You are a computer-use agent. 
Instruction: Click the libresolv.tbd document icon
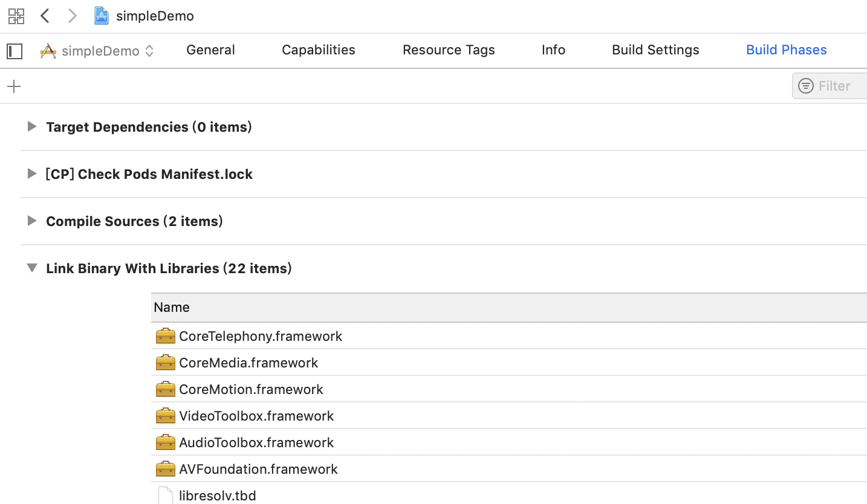[x=165, y=496]
